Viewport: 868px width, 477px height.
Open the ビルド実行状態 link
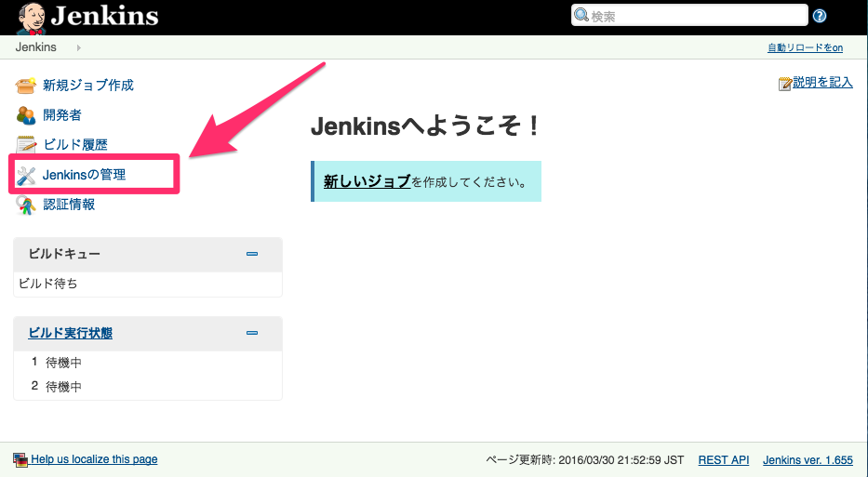coord(71,333)
